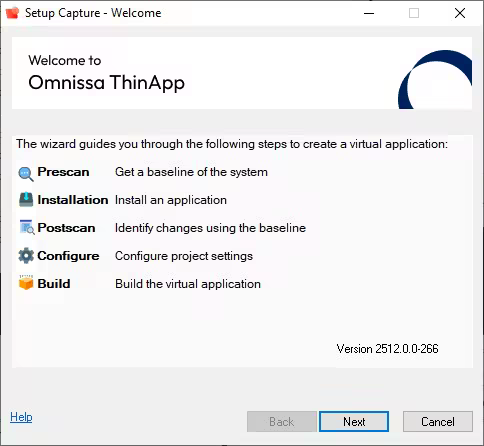Screen dimensions: 484x446
Task: Select the bold Configure label
Action: [x=68, y=256]
